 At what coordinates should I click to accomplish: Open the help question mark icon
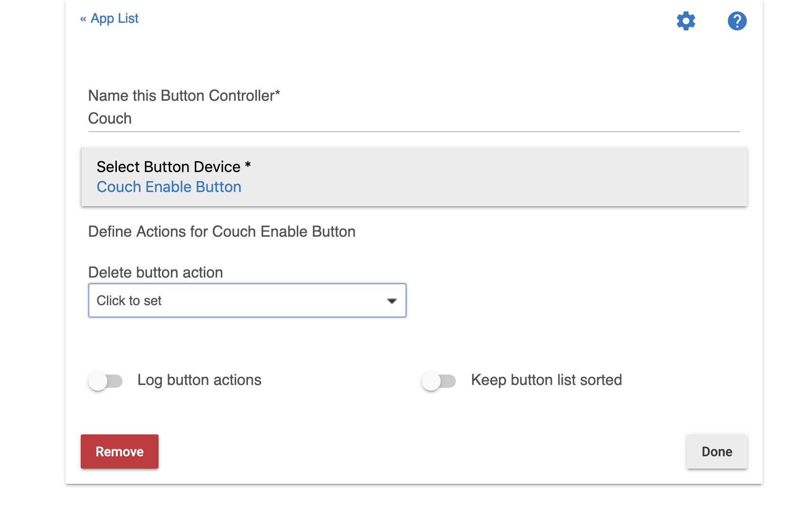[x=737, y=21]
